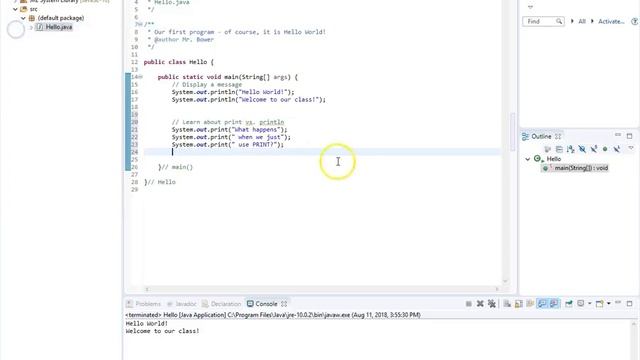The height and width of the screenshot is (360, 640).
Task: Click the 'use PRINT?' print code line
Action: (x=227, y=144)
